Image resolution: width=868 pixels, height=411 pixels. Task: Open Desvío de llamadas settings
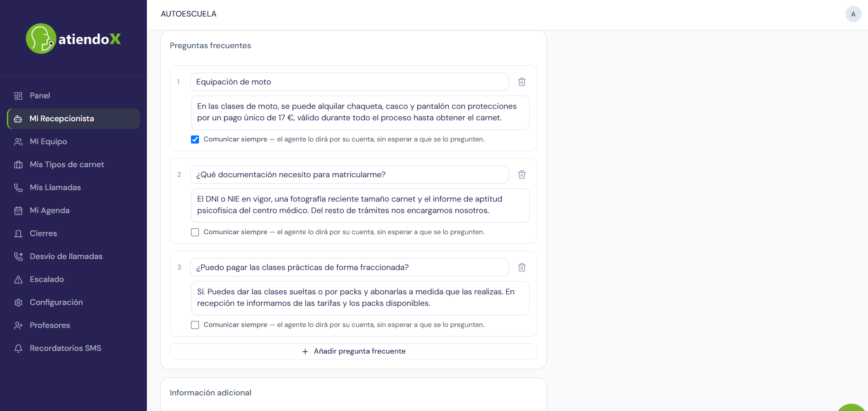coord(73,256)
